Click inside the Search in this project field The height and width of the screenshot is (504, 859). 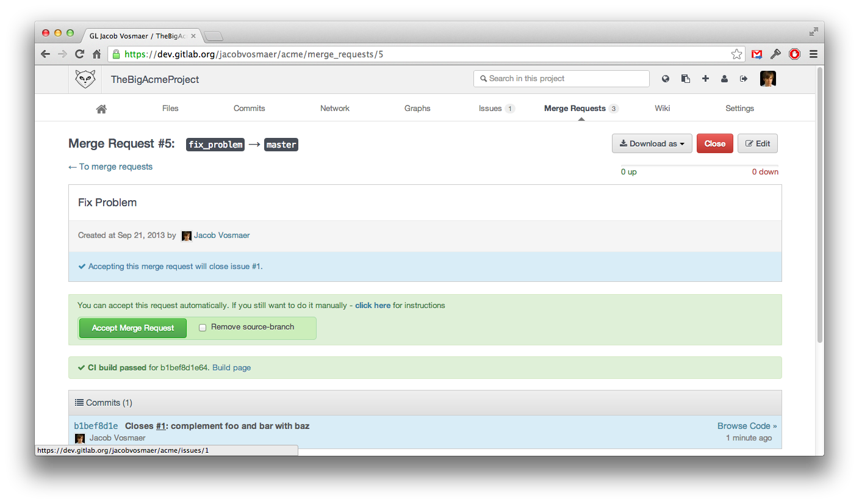click(561, 78)
